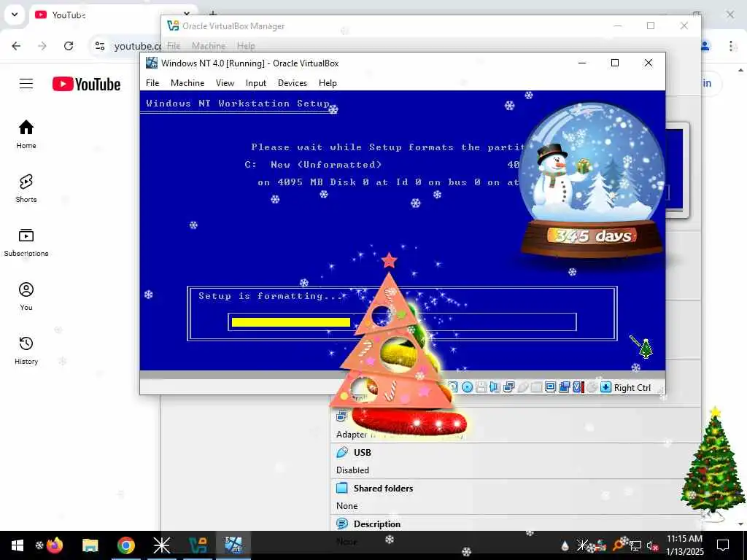Open the Chrome tab search dropdown arrow
Image resolution: width=747 pixels, height=560 pixels.
click(15, 15)
